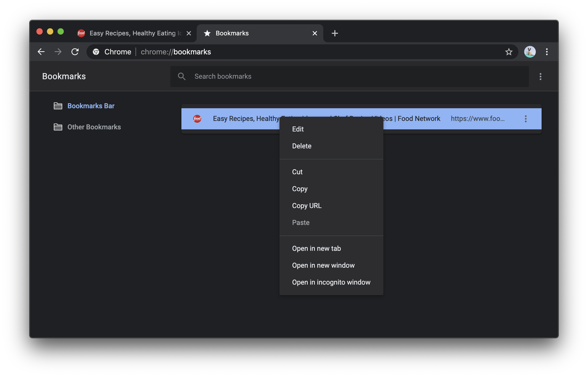The width and height of the screenshot is (588, 377).
Task: Choose Delete from the context menu
Action: pyautogui.click(x=331, y=146)
